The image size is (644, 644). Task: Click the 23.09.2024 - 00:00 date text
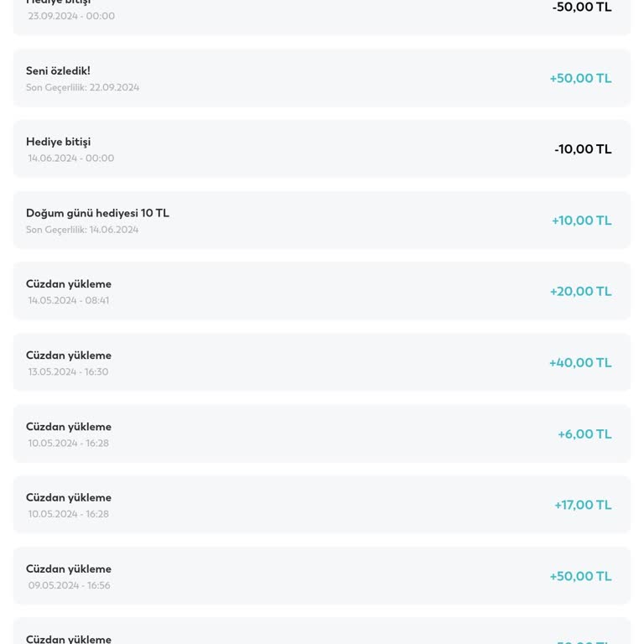(x=71, y=16)
